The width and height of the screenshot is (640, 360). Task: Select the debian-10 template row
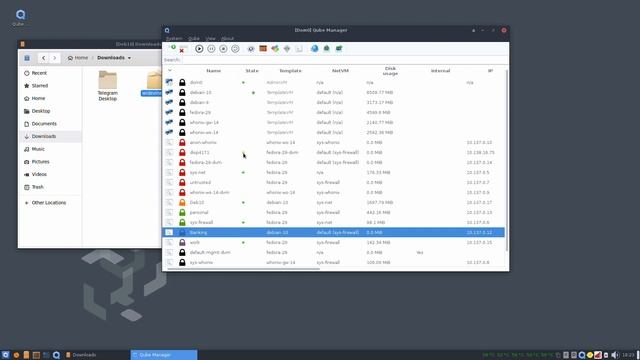[x=334, y=93]
